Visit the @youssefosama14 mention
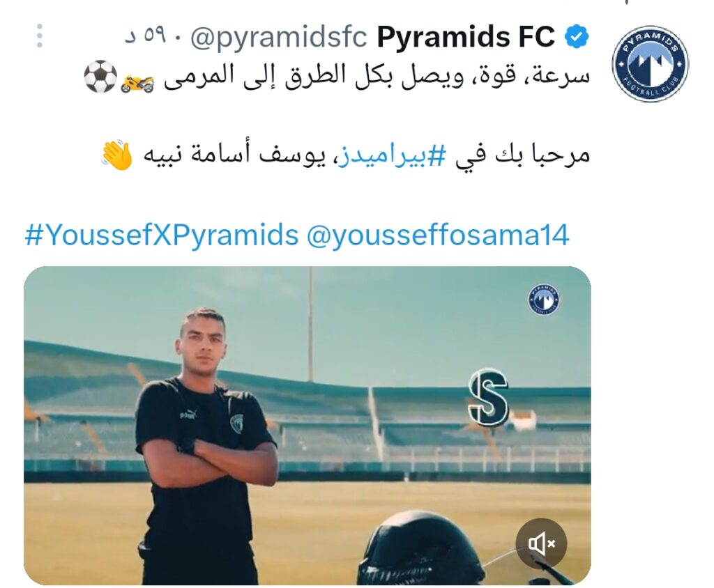 [x=438, y=235]
